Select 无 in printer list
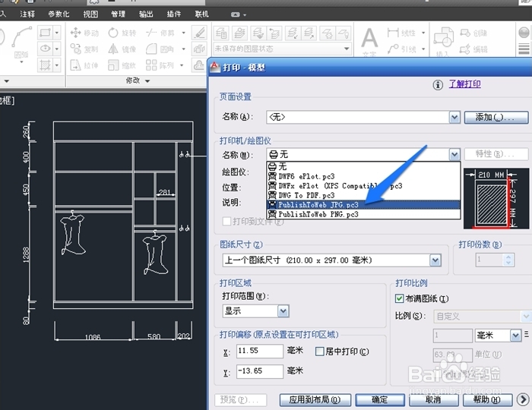The height and width of the screenshot is (410, 532). [363, 166]
